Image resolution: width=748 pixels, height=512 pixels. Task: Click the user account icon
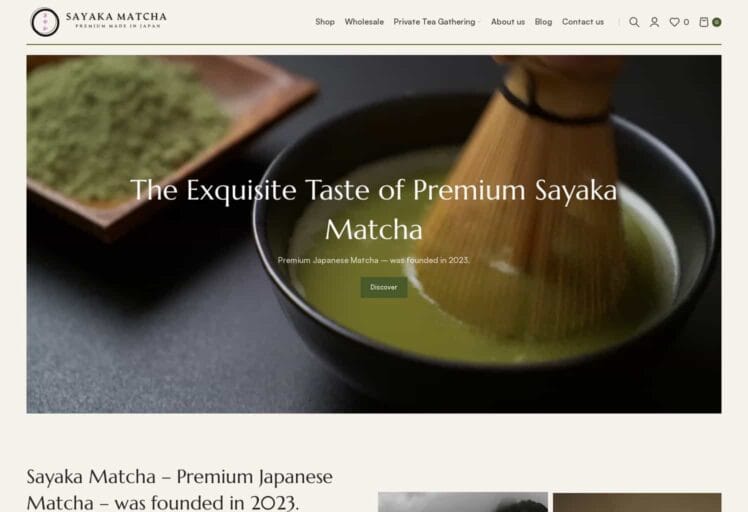[x=654, y=22]
